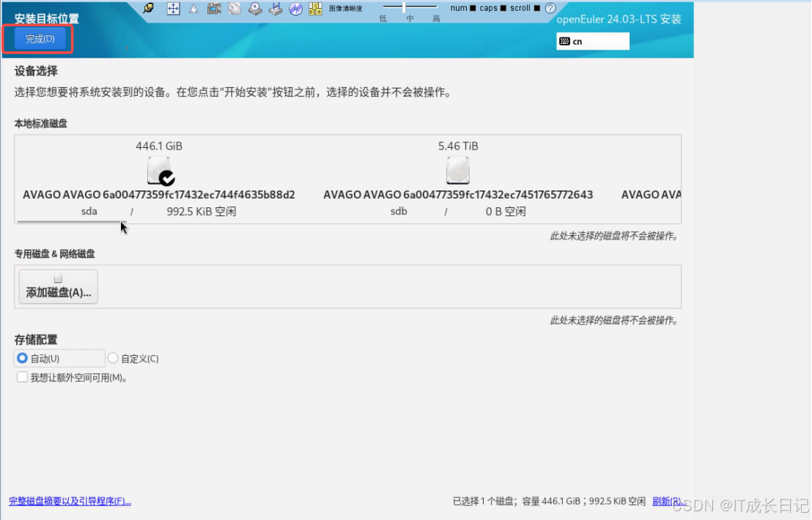Click the mouse icon in KVM toolbar
The width and height of the screenshot is (812, 520).
tap(235, 8)
